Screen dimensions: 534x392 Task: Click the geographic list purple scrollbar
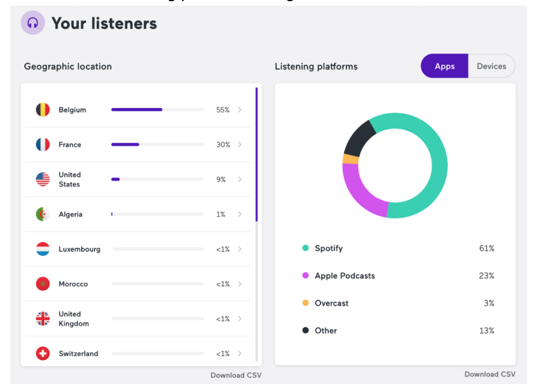[x=257, y=153]
